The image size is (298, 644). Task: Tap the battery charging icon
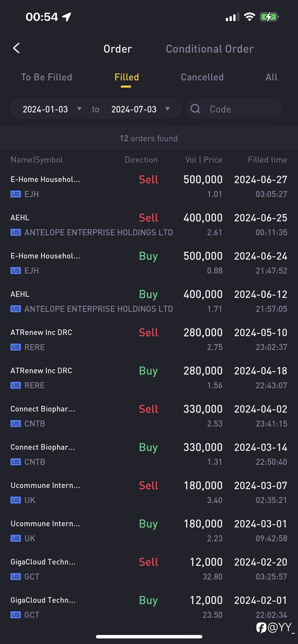[269, 17]
